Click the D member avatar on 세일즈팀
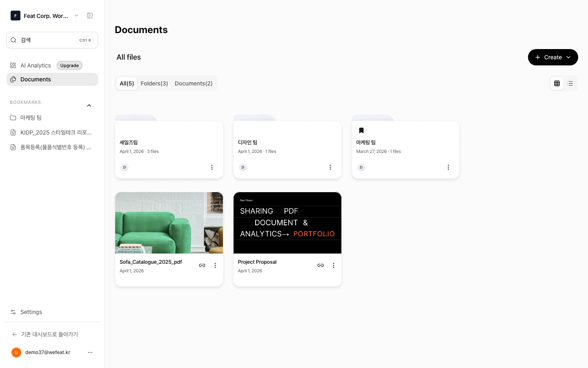Screen dimensions: 588x368 (125, 167)
